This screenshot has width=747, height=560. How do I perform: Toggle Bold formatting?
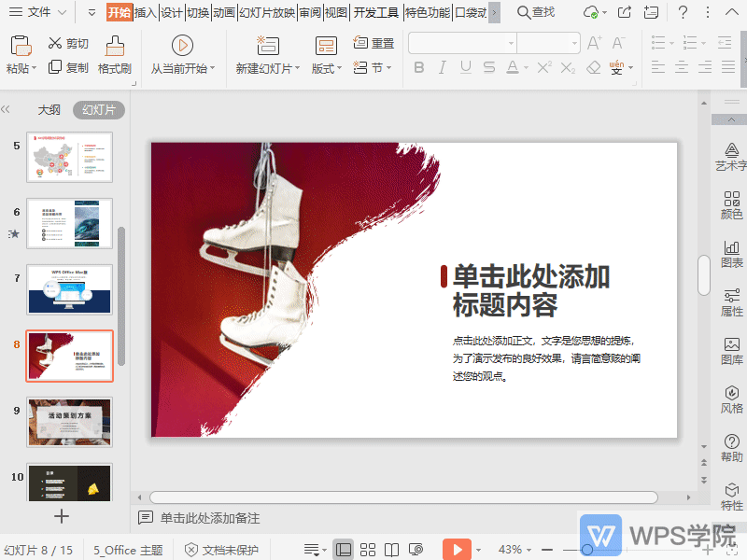[418, 67]
